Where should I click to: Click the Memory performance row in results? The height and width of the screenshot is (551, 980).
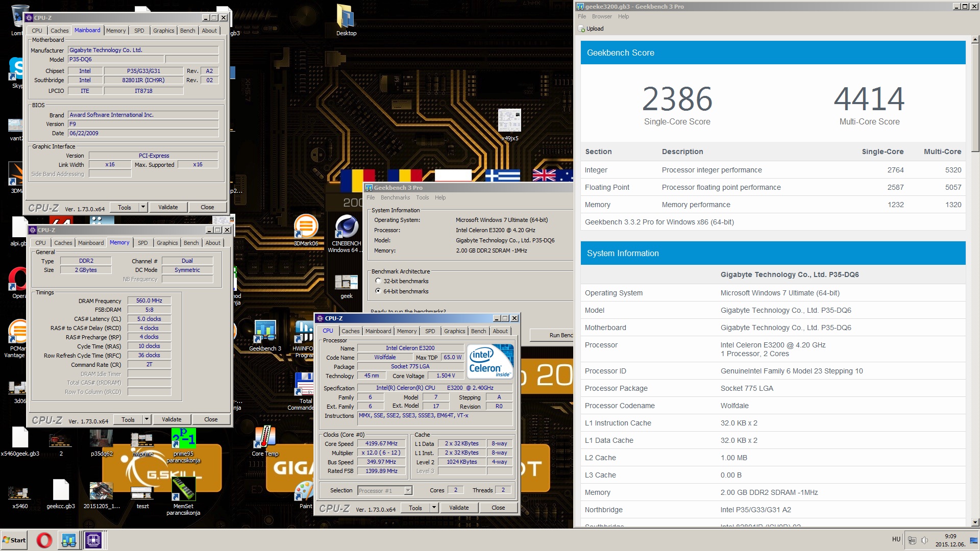click(773, 205)
